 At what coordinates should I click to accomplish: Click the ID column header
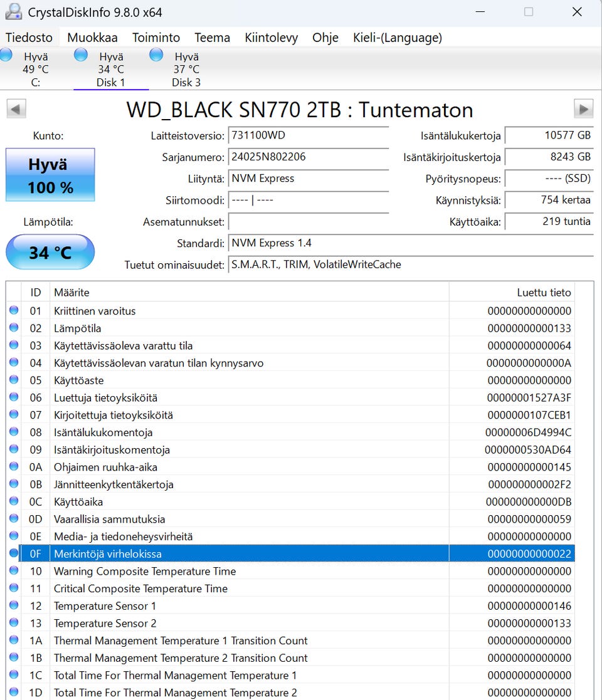36,293
